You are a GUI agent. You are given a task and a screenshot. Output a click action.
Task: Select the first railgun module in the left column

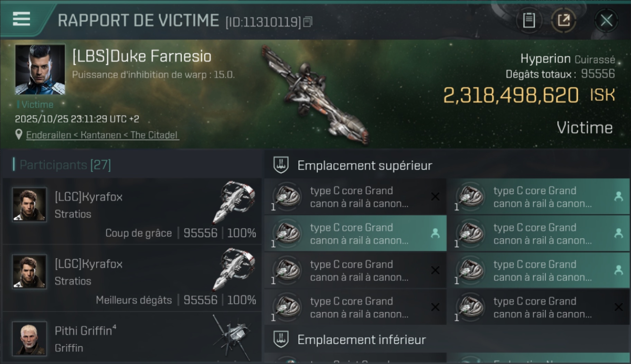click(355, 197)
